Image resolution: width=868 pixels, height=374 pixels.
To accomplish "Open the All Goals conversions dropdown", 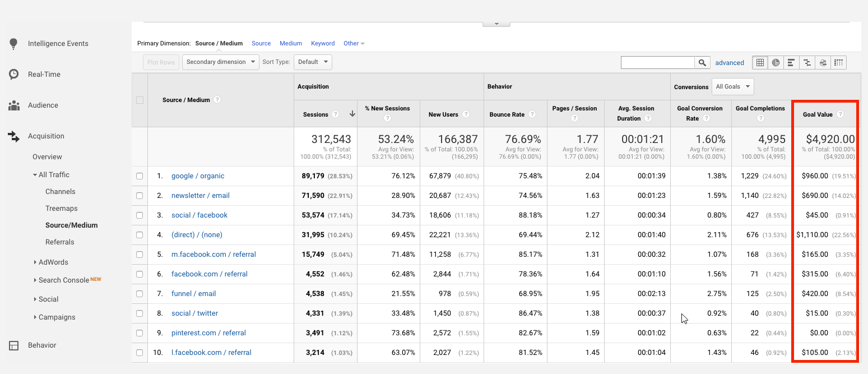I will coord(732,87).
